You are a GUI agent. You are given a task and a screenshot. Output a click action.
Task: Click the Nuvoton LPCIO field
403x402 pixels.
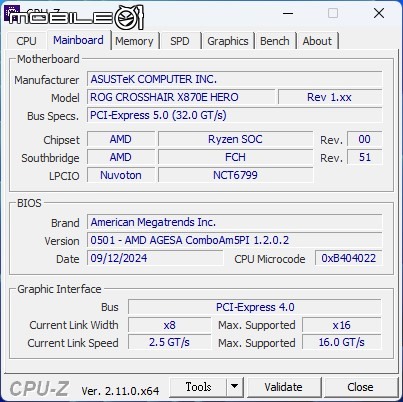tap(121, 175)
